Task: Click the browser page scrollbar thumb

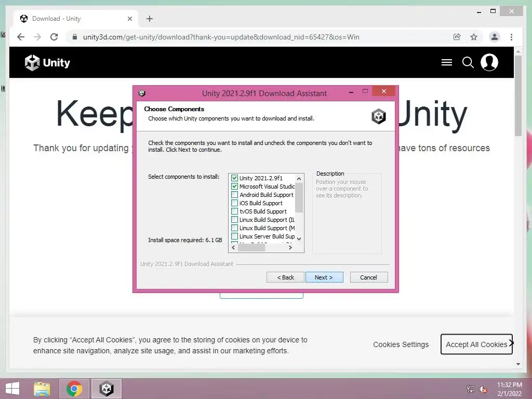Action: (x=518, y=96)
